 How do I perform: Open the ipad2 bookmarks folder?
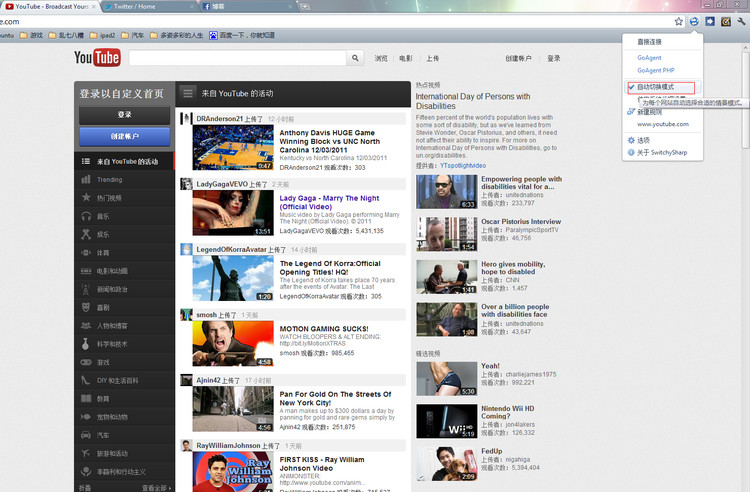pos(102,35)
